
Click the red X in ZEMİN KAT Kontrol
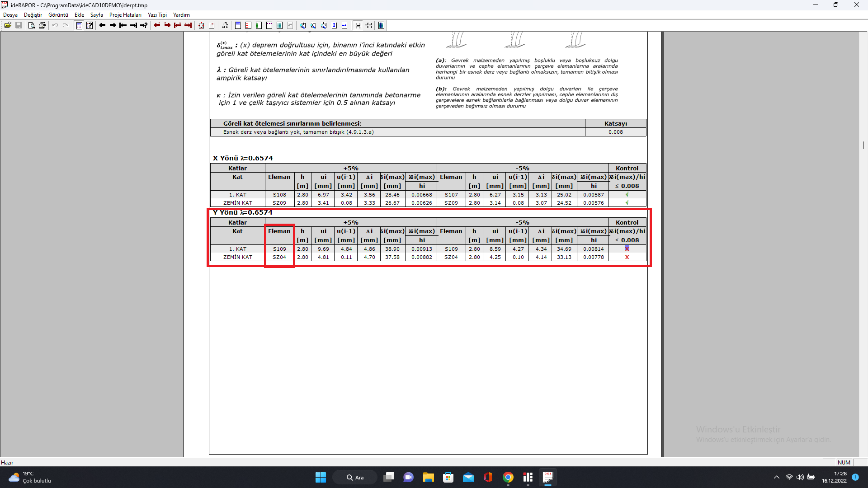(x=627, y=257)
